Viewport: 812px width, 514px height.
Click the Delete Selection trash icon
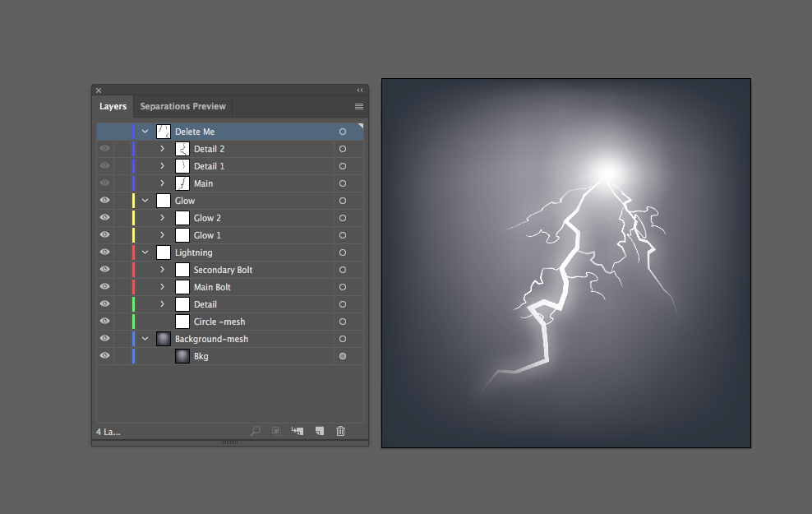(x=341, y=431)
